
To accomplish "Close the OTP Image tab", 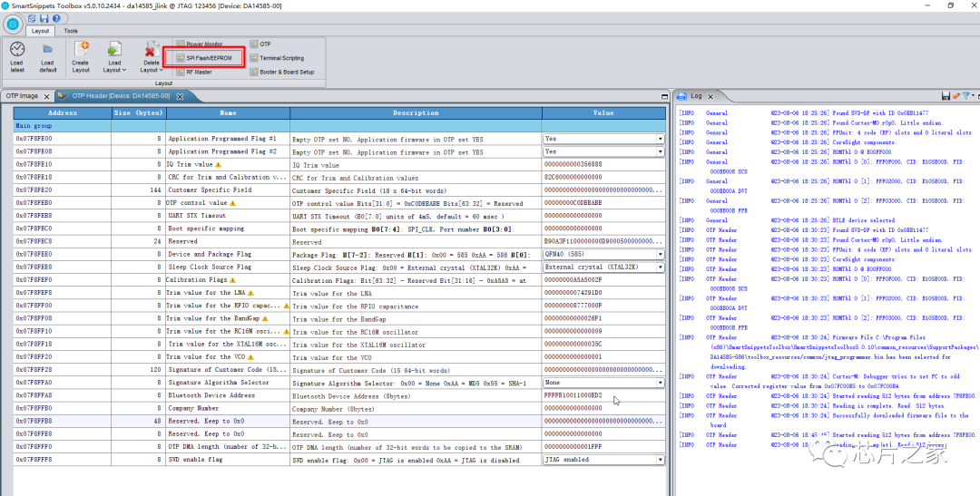I will pyautogui.click(x=46, y=97).
